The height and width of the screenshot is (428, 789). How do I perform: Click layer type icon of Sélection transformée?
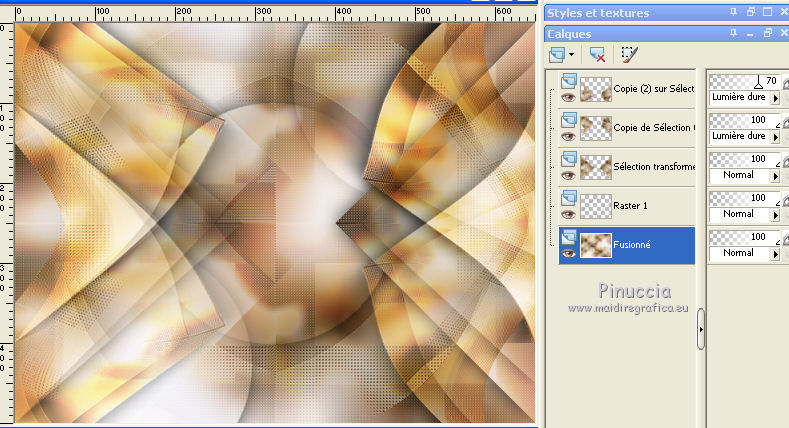569,158
